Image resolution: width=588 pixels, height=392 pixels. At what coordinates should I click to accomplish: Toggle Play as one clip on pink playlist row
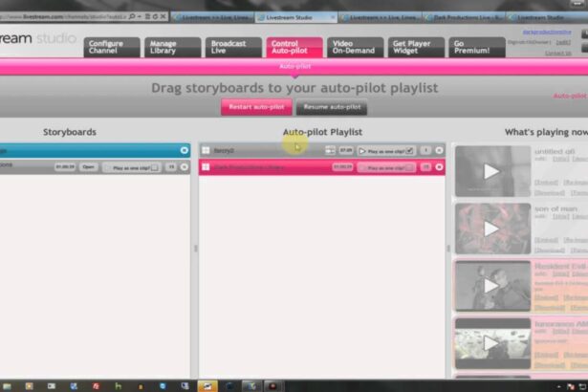[x=409, y=167]
